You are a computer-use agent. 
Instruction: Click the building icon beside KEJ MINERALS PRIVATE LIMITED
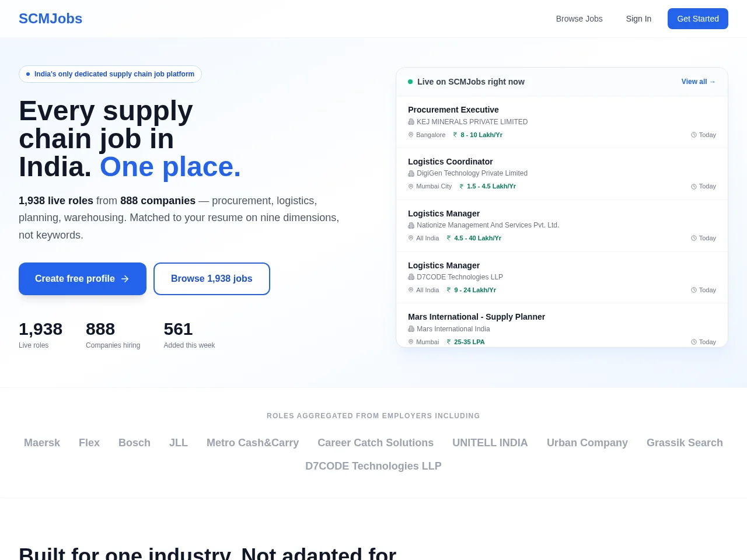(x=411, y=122)
